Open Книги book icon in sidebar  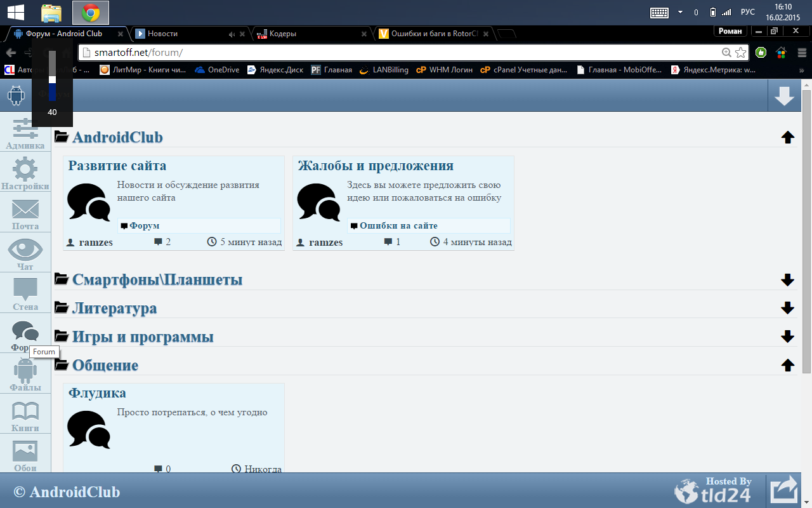coord(25,414)
